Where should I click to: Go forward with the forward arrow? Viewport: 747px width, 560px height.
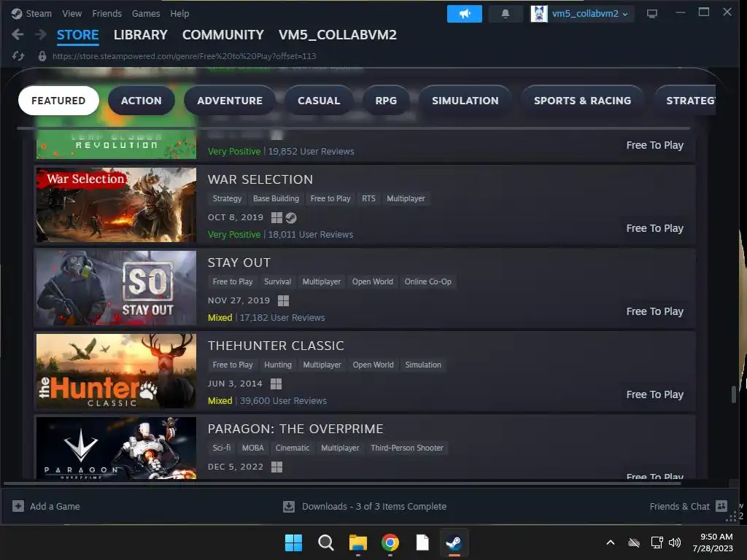[41, 34]
